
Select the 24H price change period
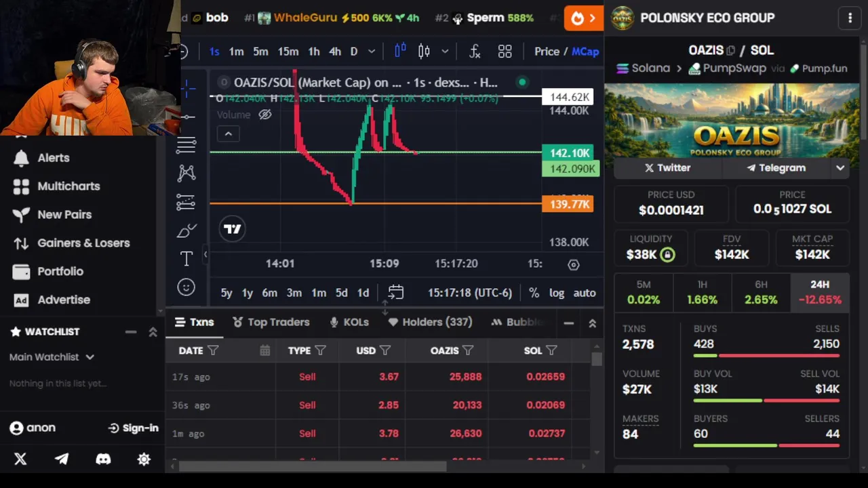click(820, 292)
